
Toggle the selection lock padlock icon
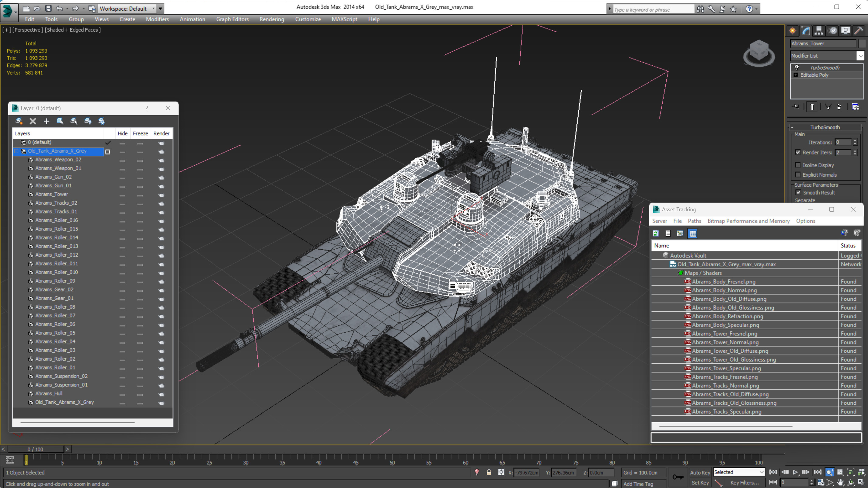click(x=489, y=472)
